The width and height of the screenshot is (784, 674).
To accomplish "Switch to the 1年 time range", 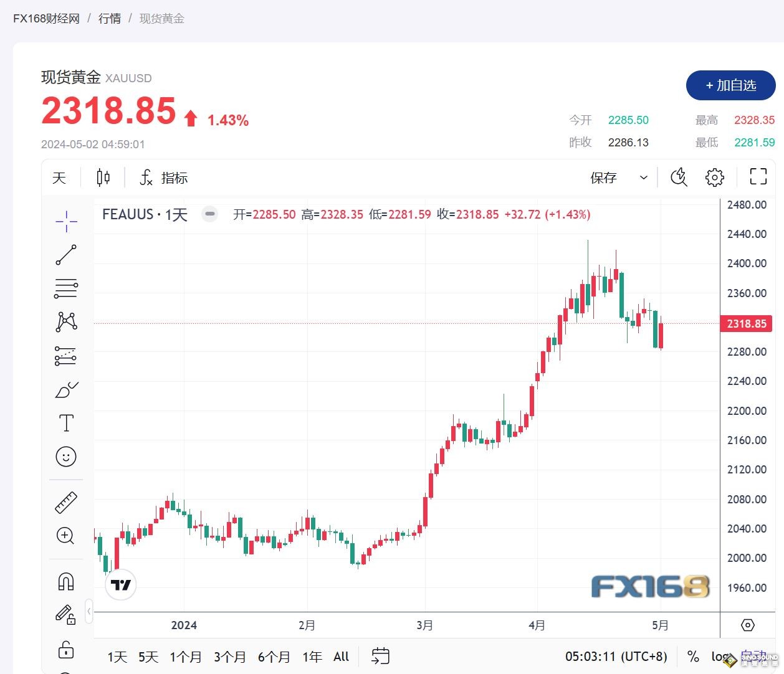I will click(x=312, y=657).
